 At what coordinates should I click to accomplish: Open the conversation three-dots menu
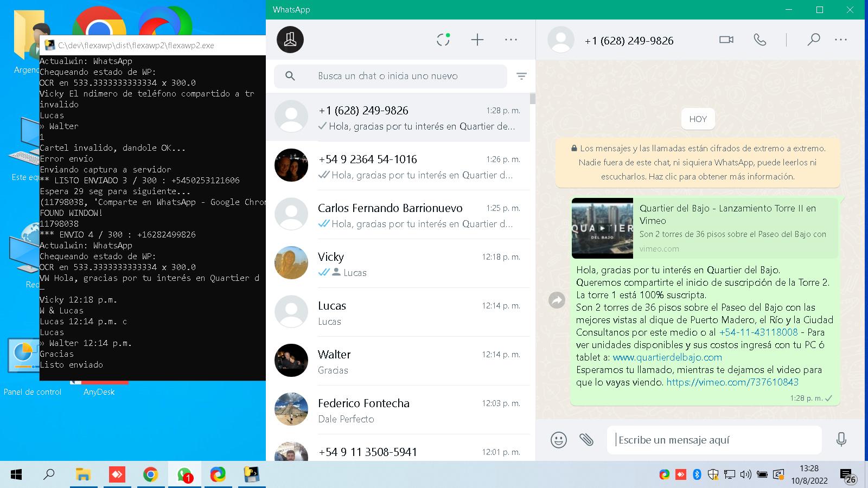841,40
